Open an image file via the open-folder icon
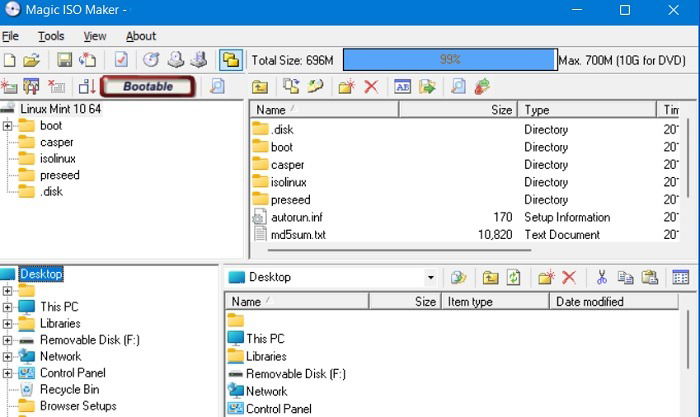The width and height of the screenshot is (700, 417). coord(31,60)
